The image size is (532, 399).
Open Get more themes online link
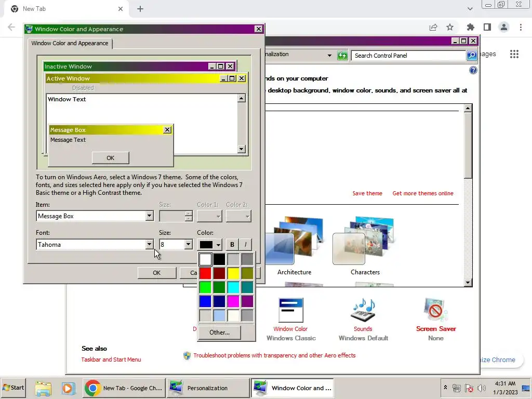(423, 193)
